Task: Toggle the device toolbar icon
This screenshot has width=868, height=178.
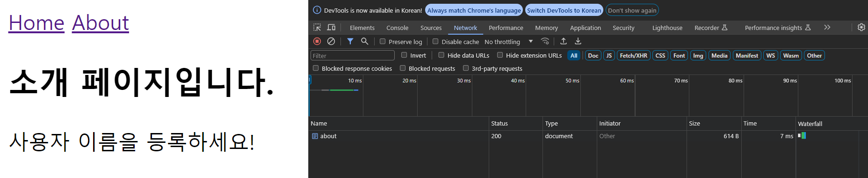Action: pyautogui.click(x=331, y=28)
